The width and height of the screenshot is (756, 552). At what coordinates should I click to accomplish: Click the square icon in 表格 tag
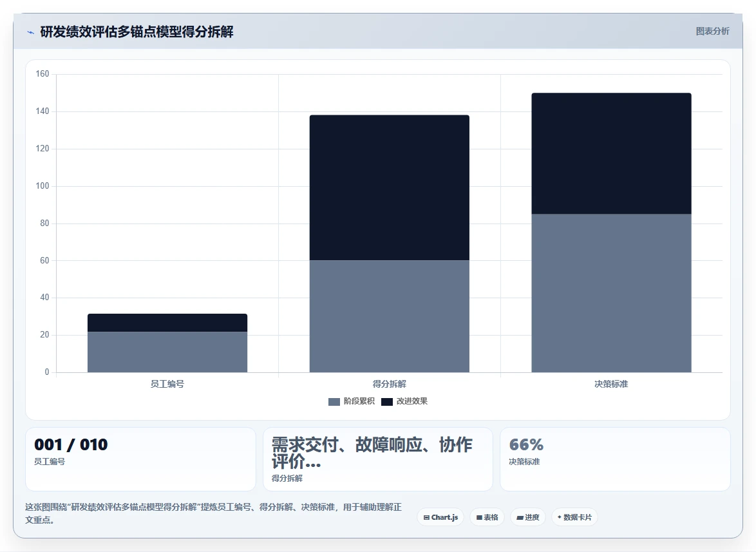tap(479, 517)
